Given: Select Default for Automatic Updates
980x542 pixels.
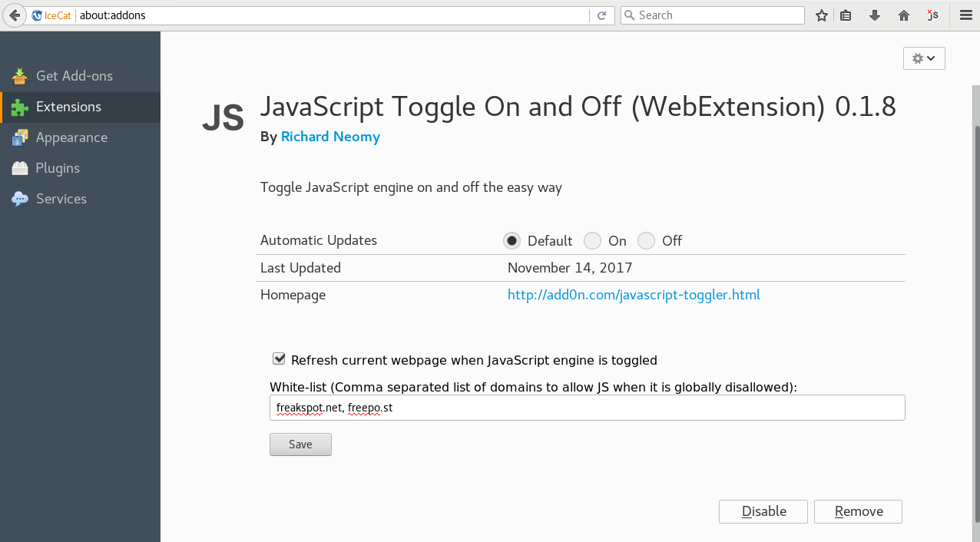Looking at the screenshot, I should [x=512, y=241].
